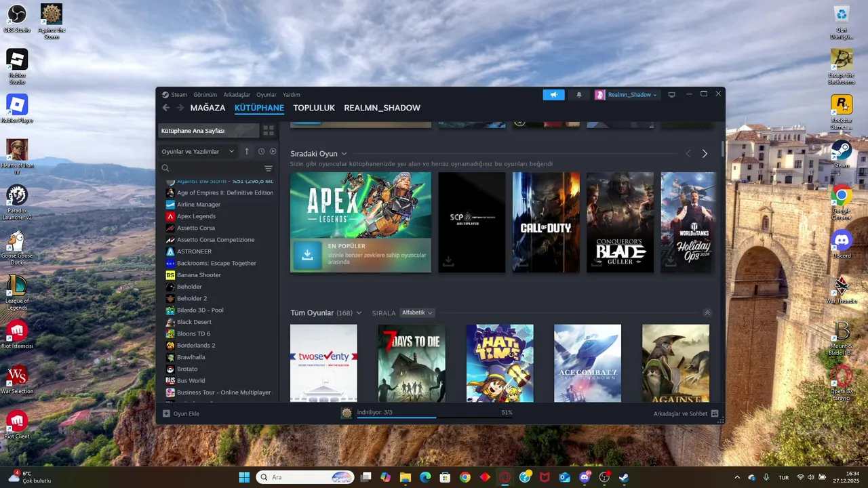Switch to the MAĞAZA tab

pos(208,108)
